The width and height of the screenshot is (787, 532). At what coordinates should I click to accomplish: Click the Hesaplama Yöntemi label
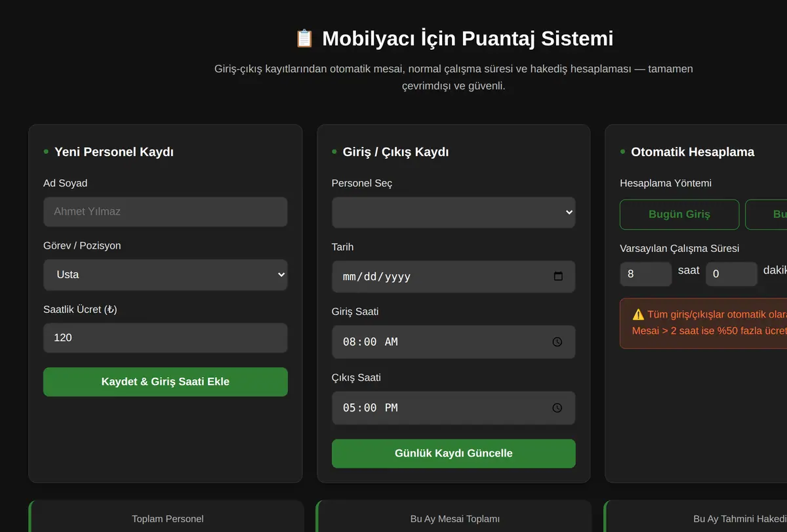pos(666,183)
